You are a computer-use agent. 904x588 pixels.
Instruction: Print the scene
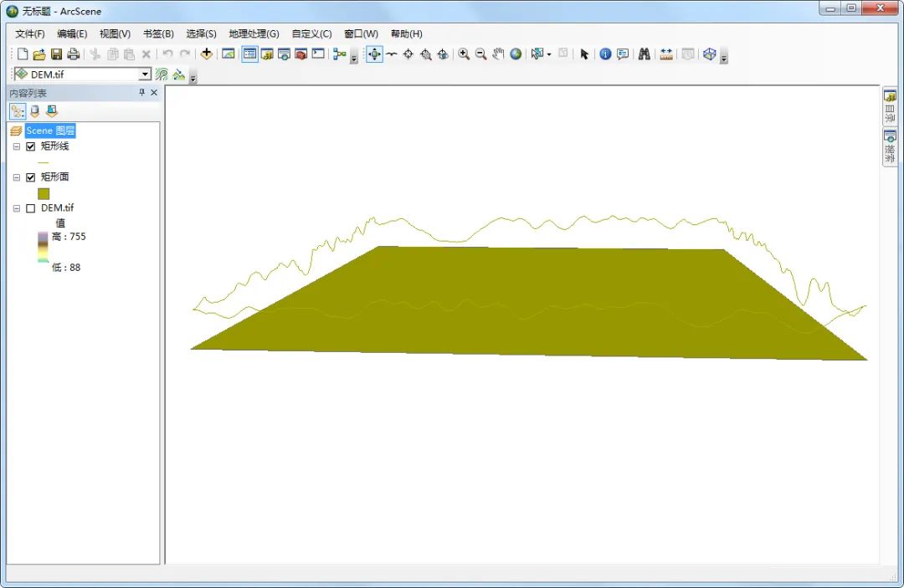[73, 54]
